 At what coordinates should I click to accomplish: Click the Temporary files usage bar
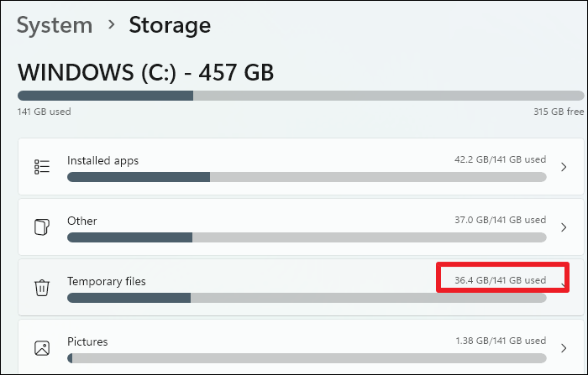click(307, 298)
